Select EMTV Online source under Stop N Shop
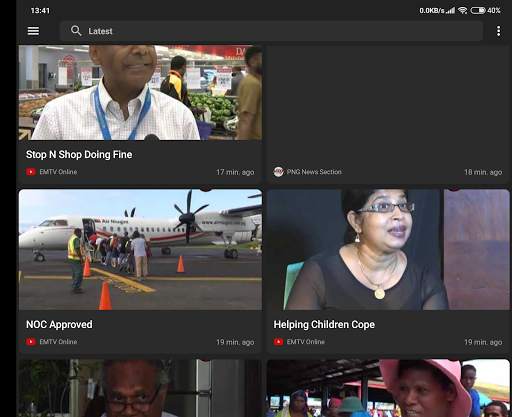 click(x=58, y=172)
